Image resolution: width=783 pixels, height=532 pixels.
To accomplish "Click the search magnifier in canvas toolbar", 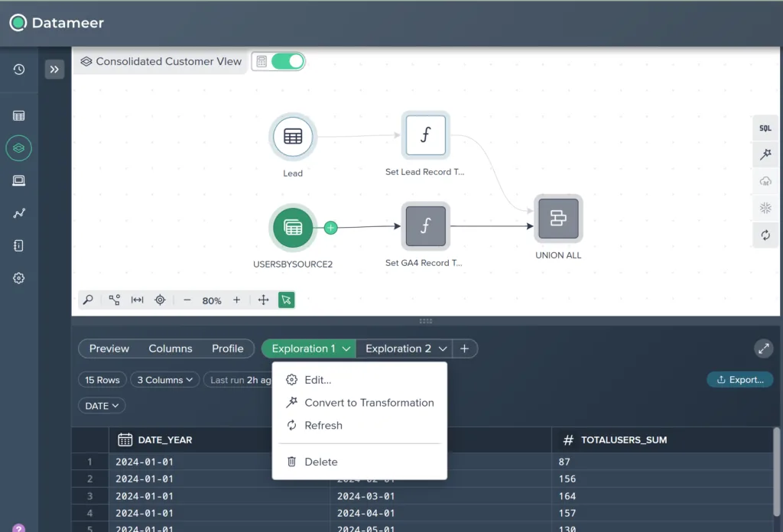I will click(x=88, y=300).
